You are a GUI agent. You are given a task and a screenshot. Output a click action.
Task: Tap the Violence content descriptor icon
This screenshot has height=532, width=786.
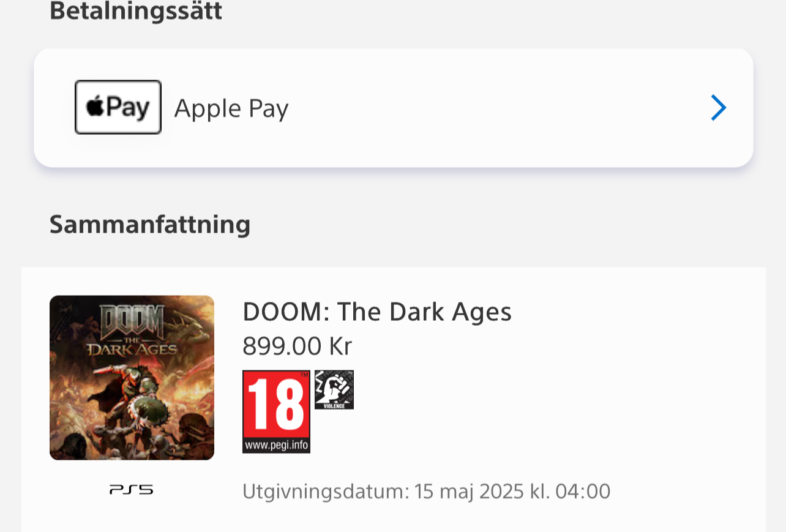point(334,390)
